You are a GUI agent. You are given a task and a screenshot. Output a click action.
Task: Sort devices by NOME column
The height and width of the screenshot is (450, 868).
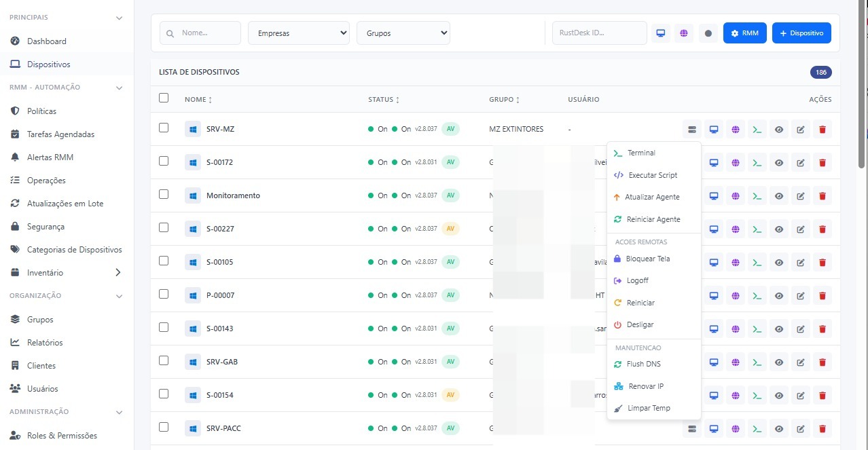(198, 100)
